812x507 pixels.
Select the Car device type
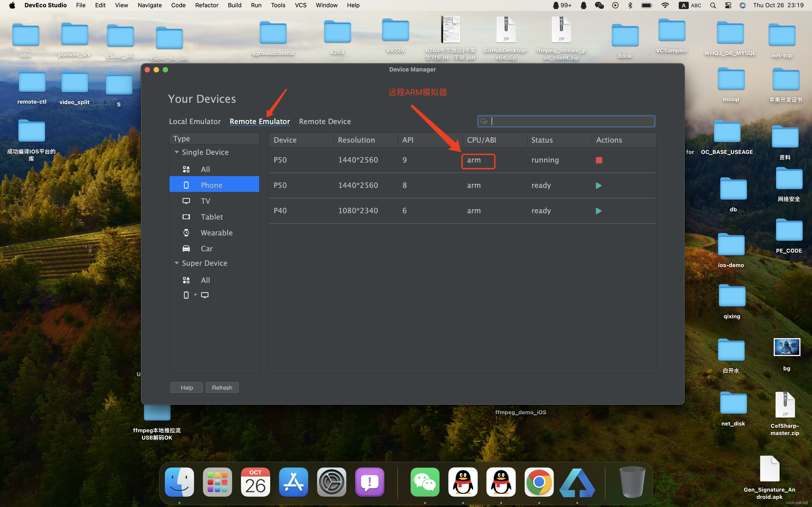pyautogui.click(x=206, y=249)
